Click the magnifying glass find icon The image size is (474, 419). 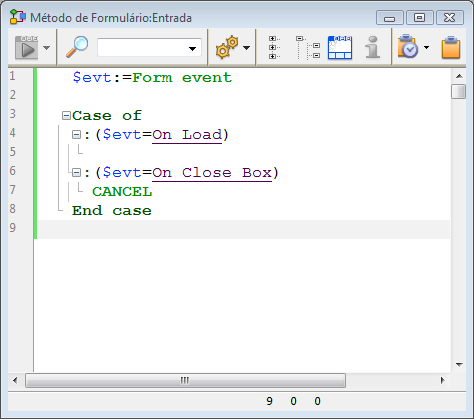pos(77,47)
